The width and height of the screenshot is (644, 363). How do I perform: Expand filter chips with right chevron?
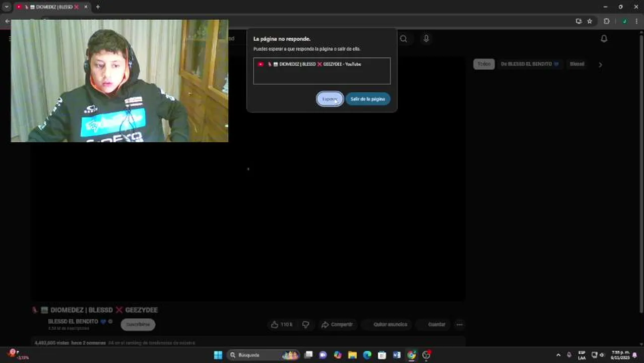(600, 65)
